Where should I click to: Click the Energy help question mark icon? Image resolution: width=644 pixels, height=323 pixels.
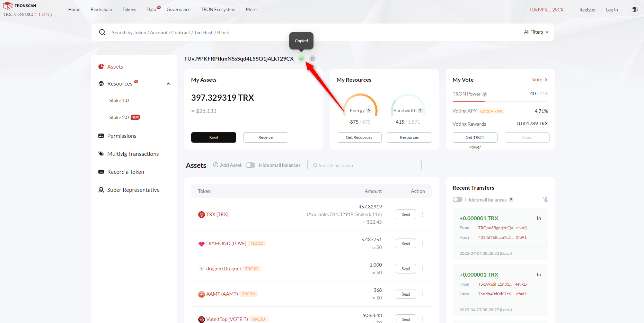point(369,111)
